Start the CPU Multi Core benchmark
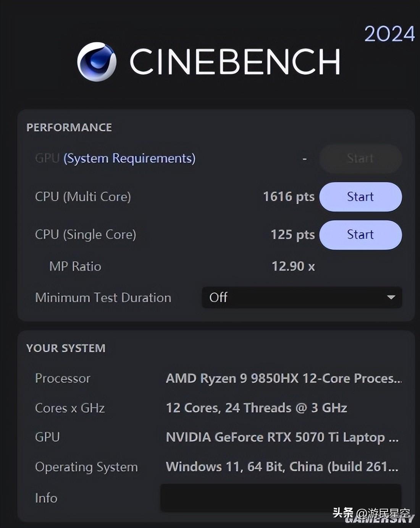Viewport: 420px width, 528px height. [360, 197]
